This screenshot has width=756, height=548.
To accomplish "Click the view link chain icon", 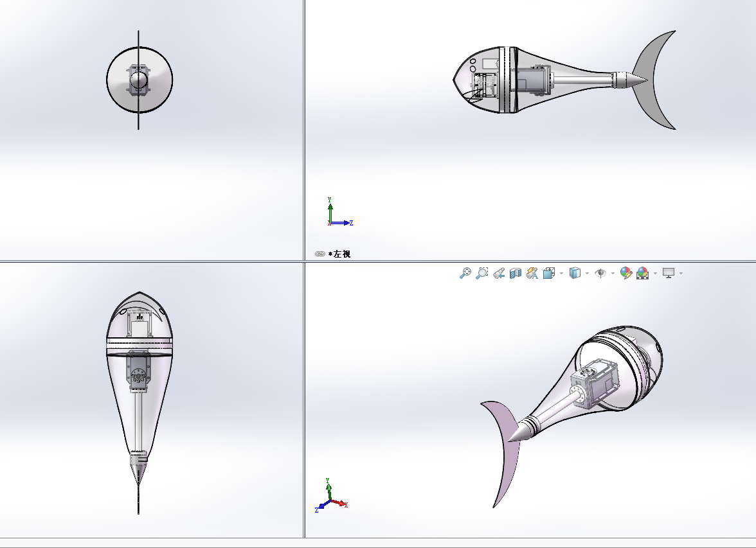I will [319, 254].
